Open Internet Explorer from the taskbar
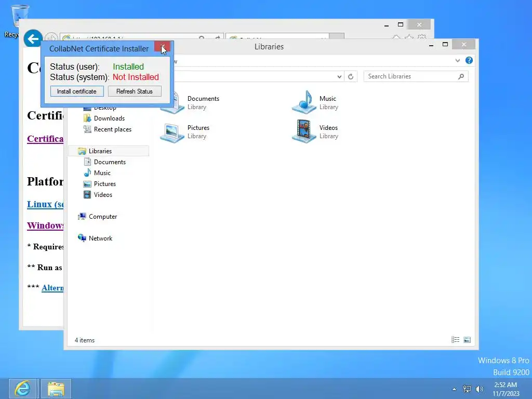 click(x=23, y=389)
